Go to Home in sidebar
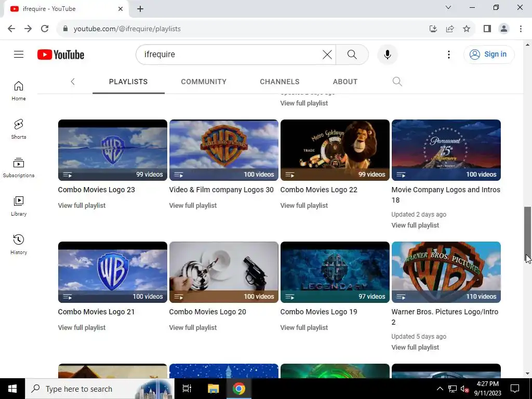The width and height of the screenshot is (532, 399). (19, 91)
